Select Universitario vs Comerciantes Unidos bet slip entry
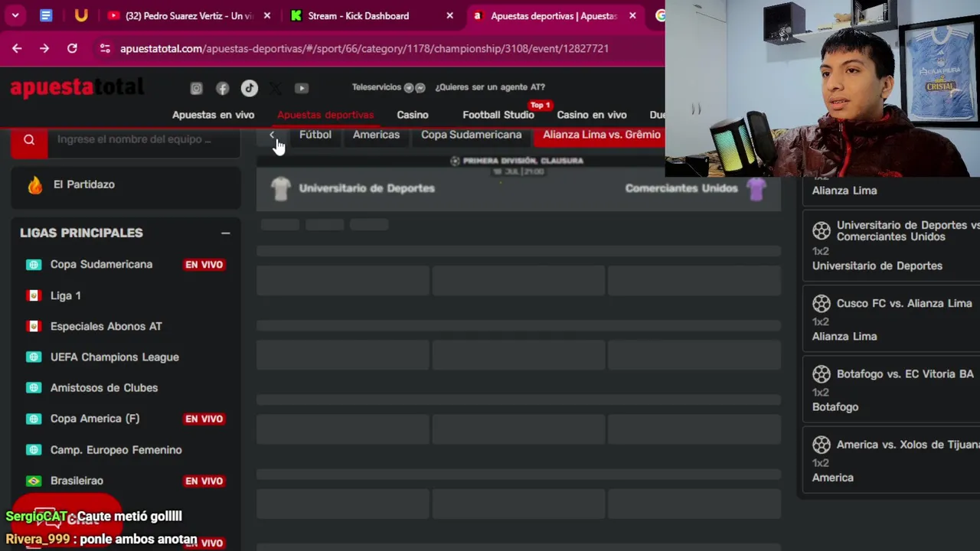This screenshot has width=980, height=551. click(x=891, y=245)
